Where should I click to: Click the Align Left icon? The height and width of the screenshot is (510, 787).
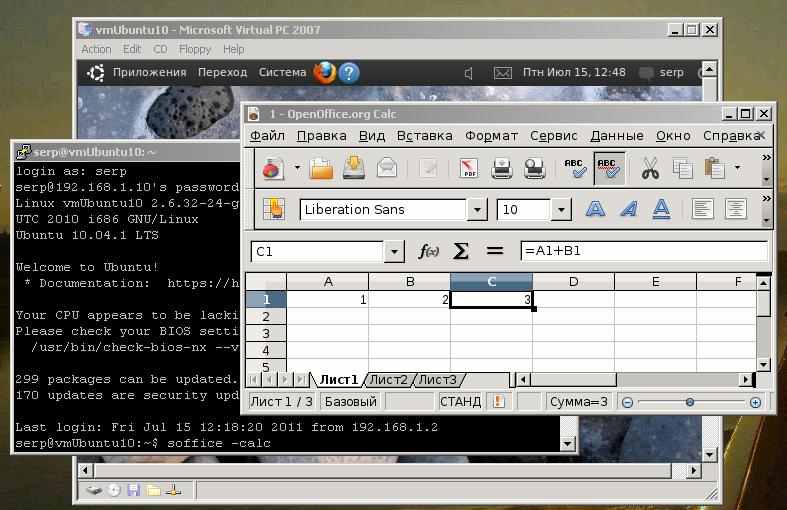pyautogui.click(x=702, y=209)
